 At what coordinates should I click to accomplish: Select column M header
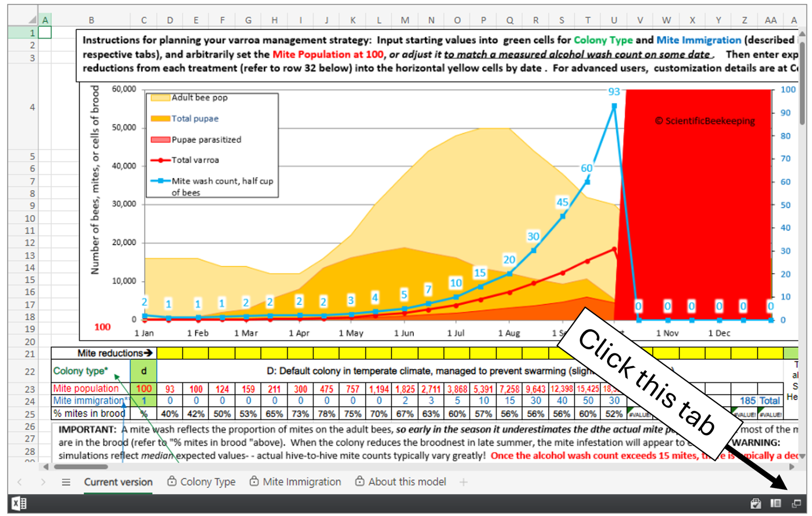coord(405,20)
